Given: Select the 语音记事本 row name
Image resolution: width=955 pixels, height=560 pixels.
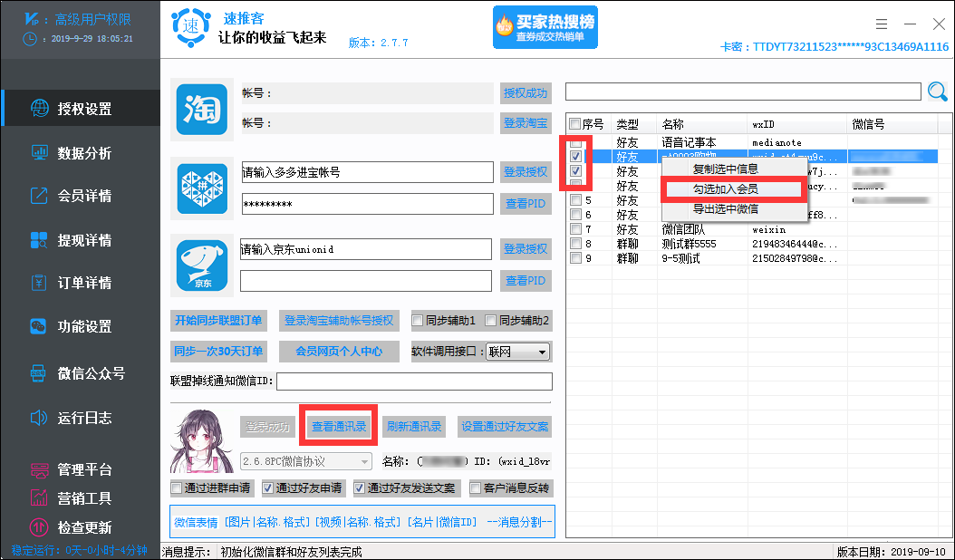Looking at the screenshot, I should pos(689,142).
